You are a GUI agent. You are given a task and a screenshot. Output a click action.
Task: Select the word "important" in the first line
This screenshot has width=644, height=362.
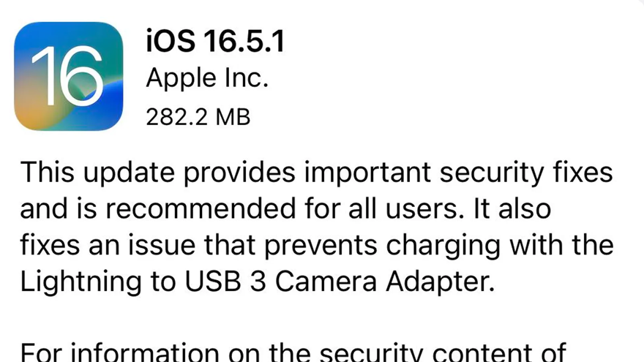(x=367, y=173)
